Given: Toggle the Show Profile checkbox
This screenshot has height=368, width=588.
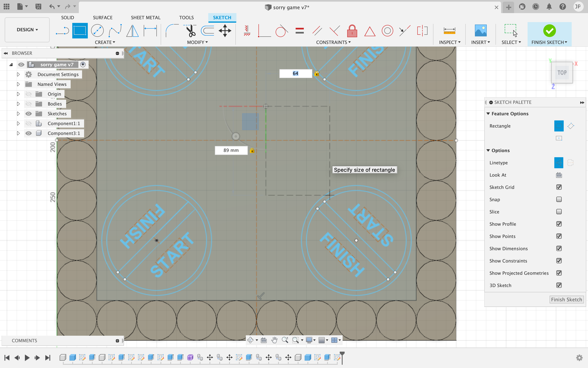Looking at the screenshot, I should [559, 224].
